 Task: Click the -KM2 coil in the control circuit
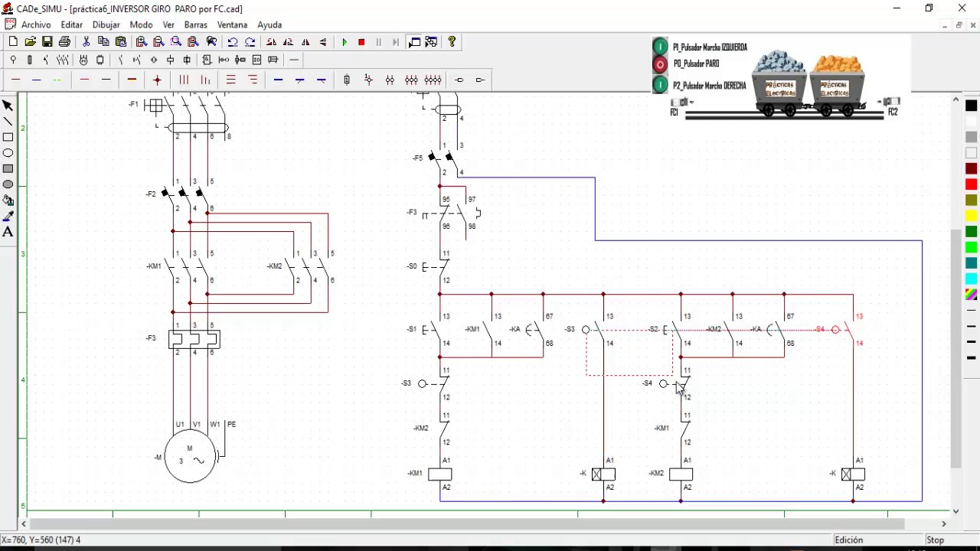click(x=681, y=474)
